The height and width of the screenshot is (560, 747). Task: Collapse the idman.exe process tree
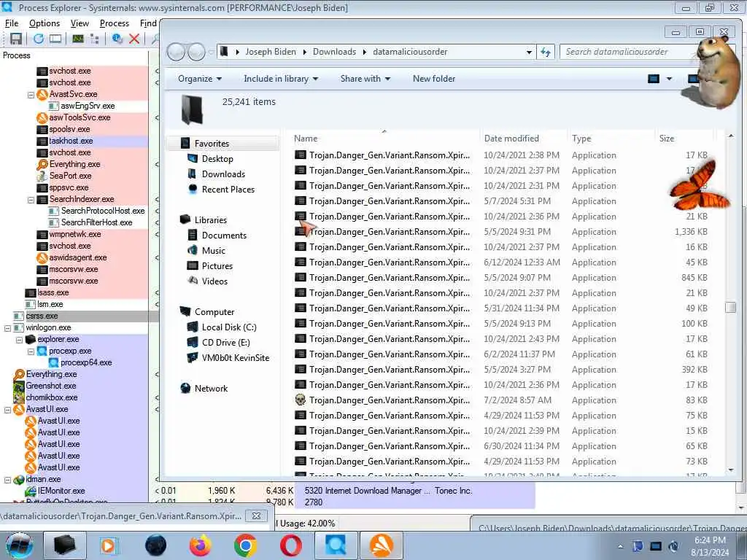[7, 480]
